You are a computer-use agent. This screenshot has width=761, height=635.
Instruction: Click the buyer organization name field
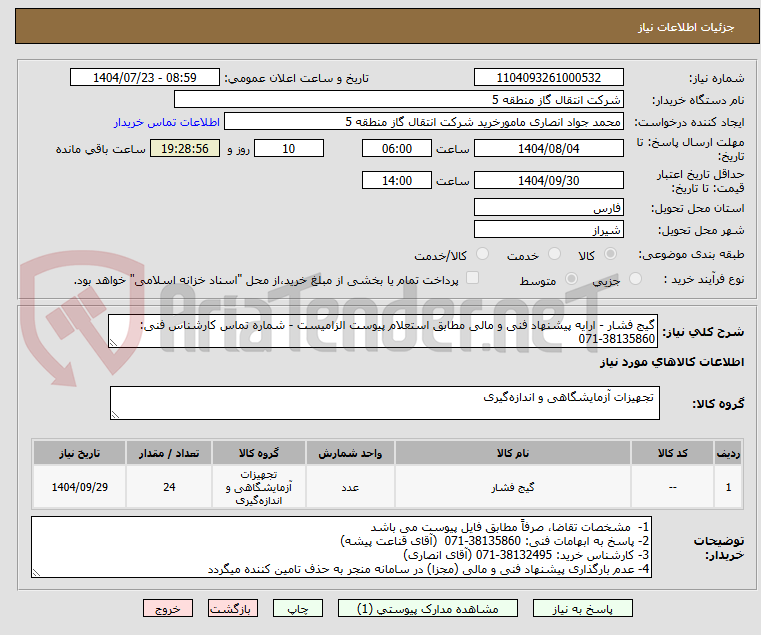pos(398,100)
